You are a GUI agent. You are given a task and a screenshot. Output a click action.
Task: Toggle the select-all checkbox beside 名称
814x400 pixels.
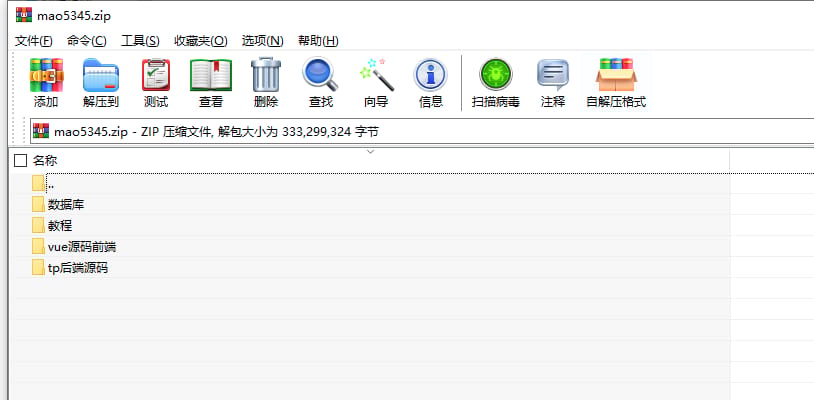tap(20, 161)
